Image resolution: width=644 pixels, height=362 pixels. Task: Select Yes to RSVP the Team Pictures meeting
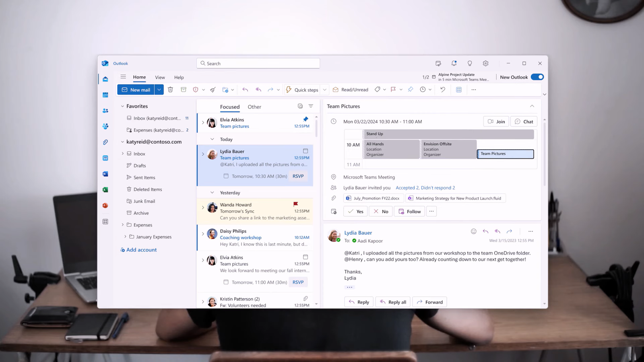(x=355, y=211)
